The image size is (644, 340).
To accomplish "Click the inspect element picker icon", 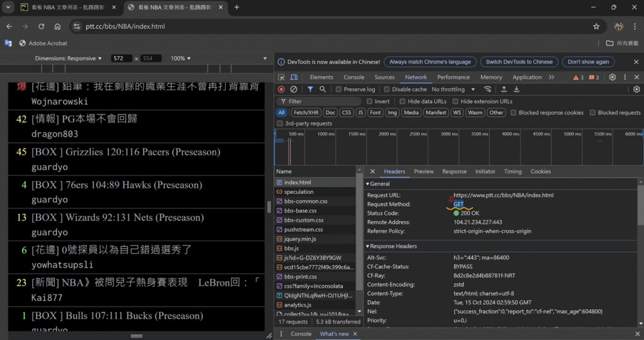I will click(x=282, y=77).
